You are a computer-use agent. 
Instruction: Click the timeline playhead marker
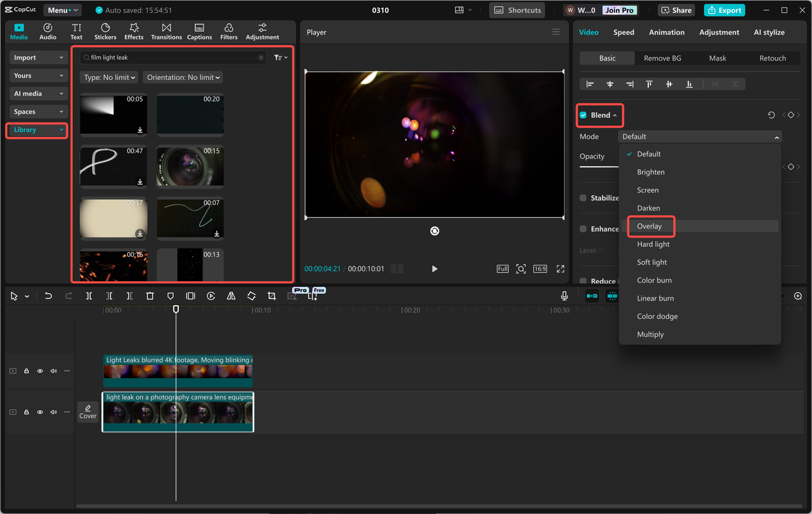pos(176,309)
